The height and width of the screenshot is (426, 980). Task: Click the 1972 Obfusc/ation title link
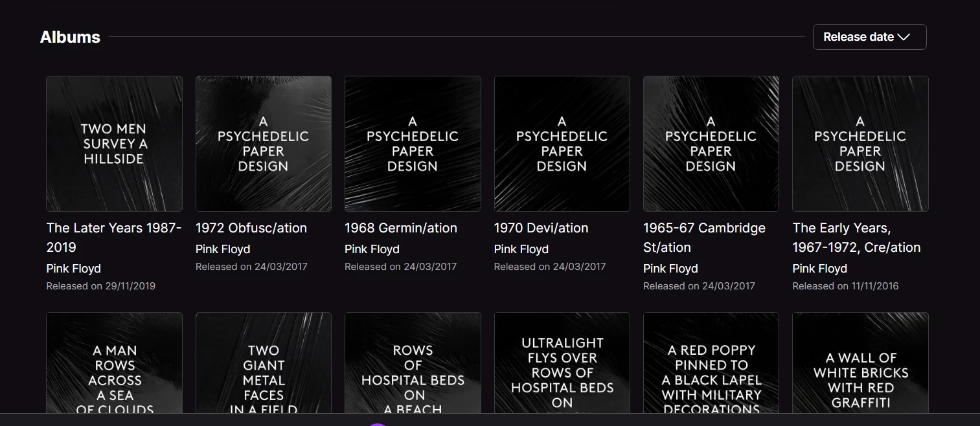[251, 228]
